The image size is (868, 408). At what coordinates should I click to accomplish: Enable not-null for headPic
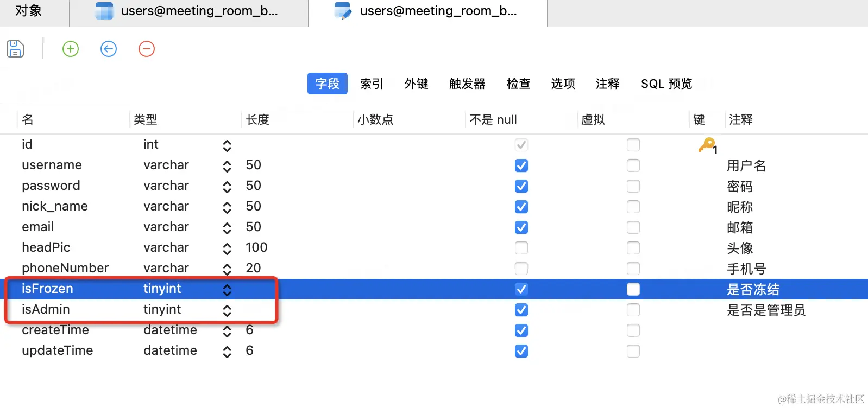pyautogui.click(x=521, y=248)
